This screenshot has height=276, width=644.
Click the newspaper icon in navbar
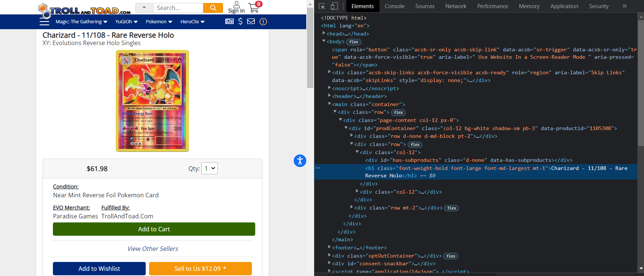(229, 21)
